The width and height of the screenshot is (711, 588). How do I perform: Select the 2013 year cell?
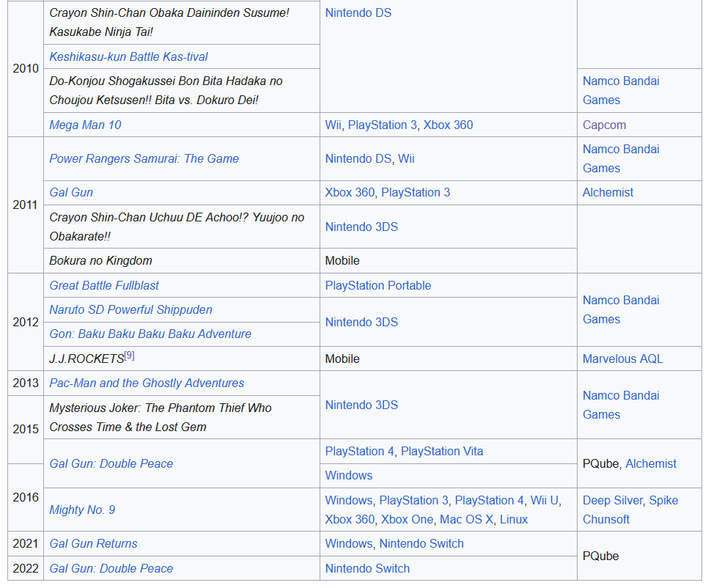(x=26, y=383)
